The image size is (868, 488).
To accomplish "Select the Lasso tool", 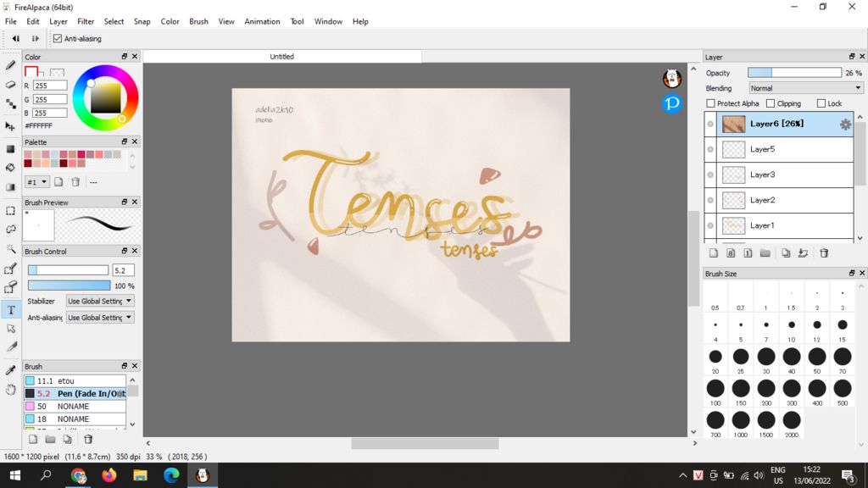I will pyautogui.click(x=10, y=230).
